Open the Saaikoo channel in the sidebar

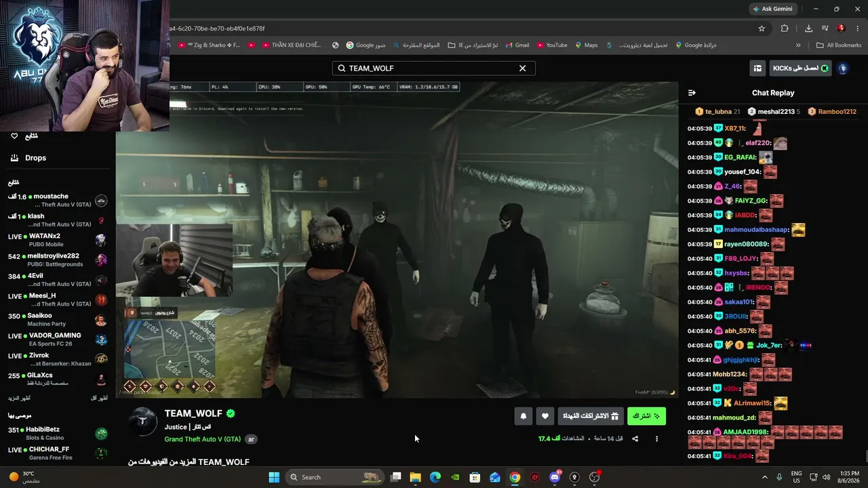click(x=58, y=320)
